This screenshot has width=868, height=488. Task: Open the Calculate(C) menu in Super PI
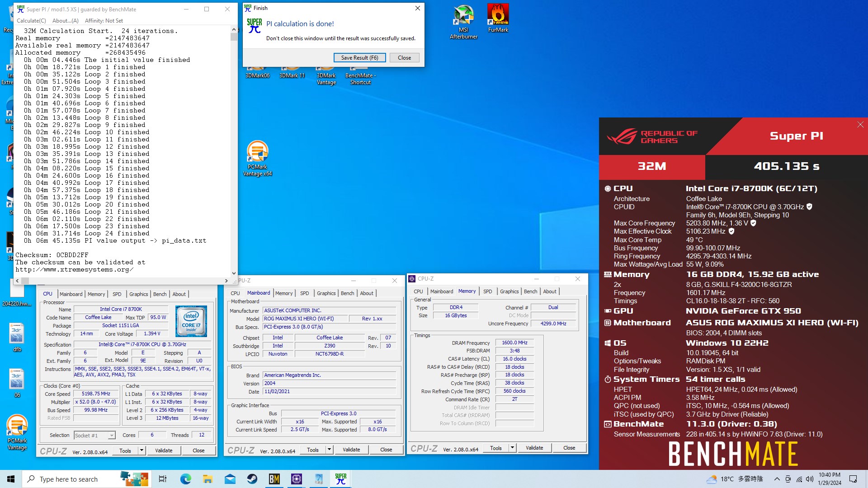(x=31, y=21)
